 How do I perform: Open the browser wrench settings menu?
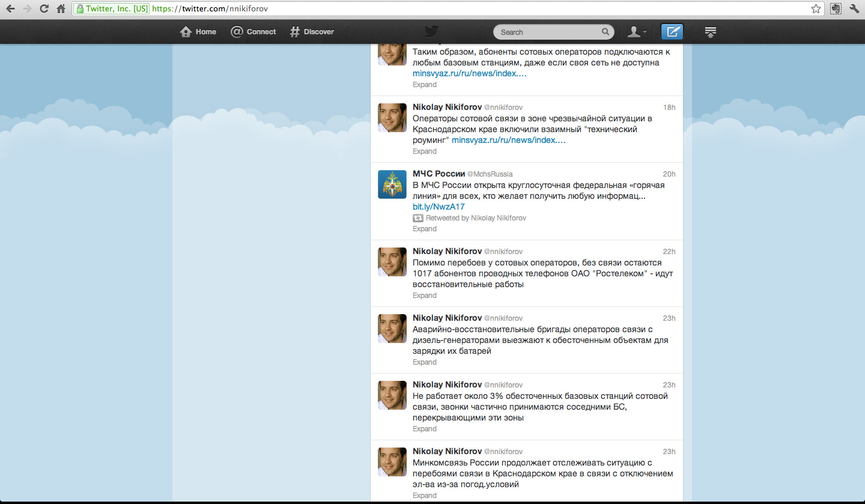tap(854, 9)
